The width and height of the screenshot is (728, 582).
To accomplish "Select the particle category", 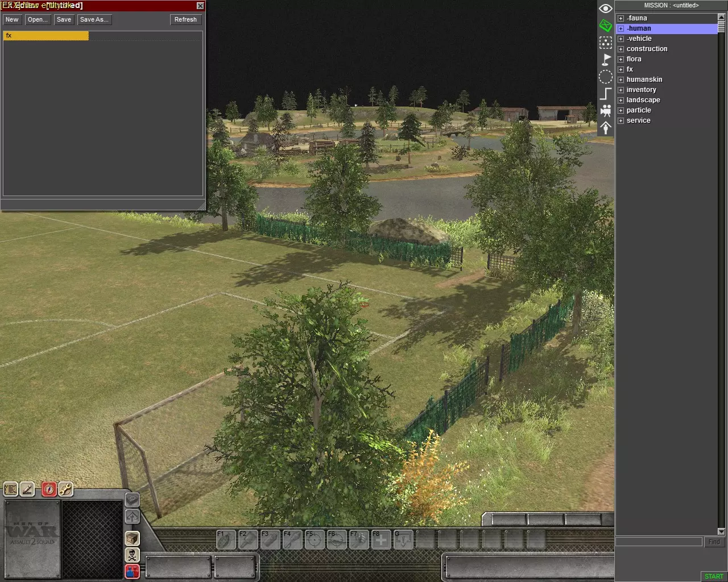I will pyautogui.click(x=639, y=110).
